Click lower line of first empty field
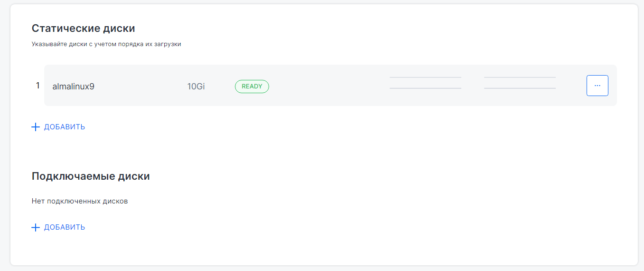Viewport: 644px width, 271px height. [425, 88]
